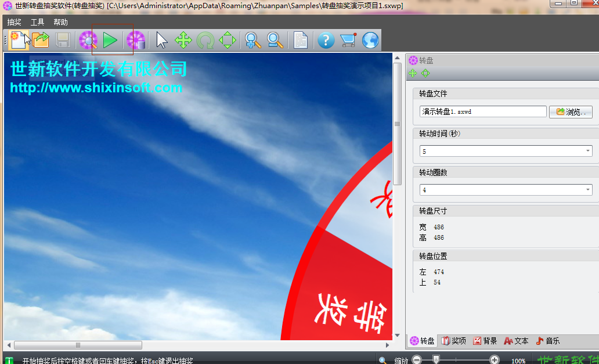Select the green rotate tool
This screenshot has width=599, height=364.
[x=205, y=40]
